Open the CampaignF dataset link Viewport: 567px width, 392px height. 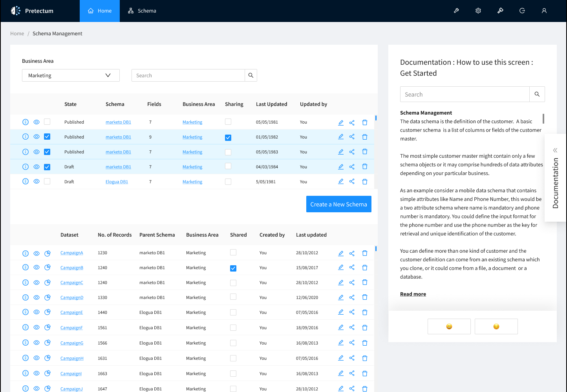tap(71, 328)
